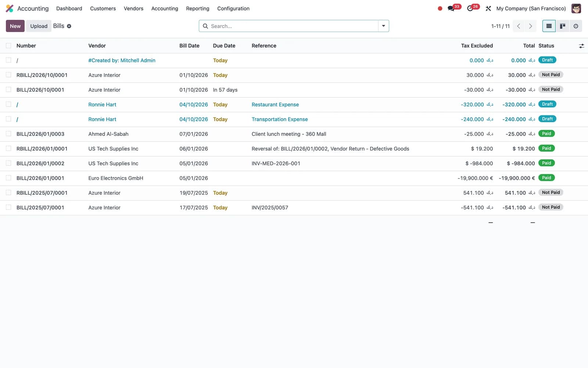Open the company switcher My Company (San Francisco)
588x368 pixels.
(x=531, y=8)
